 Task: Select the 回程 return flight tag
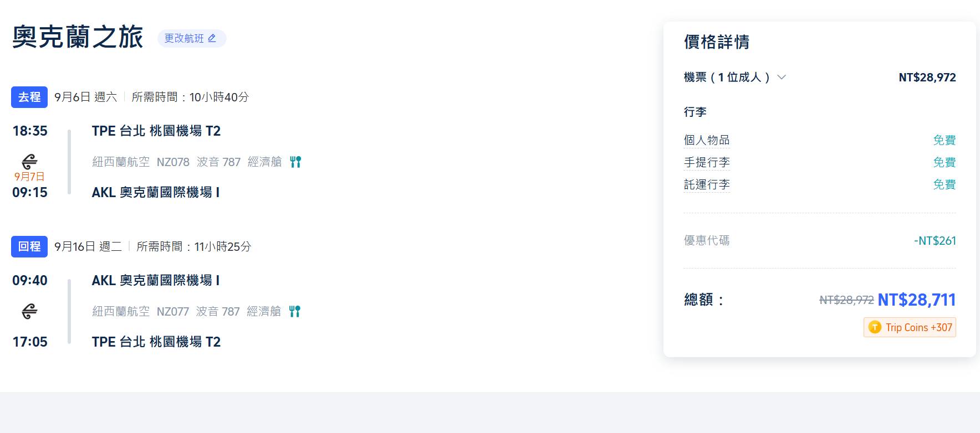(x=29, y=246)
